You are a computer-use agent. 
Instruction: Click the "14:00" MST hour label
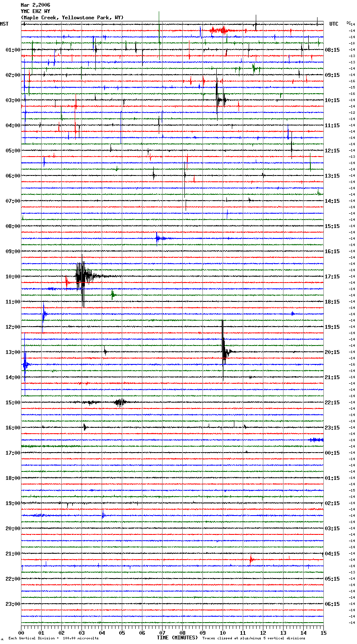pos(13,377)
